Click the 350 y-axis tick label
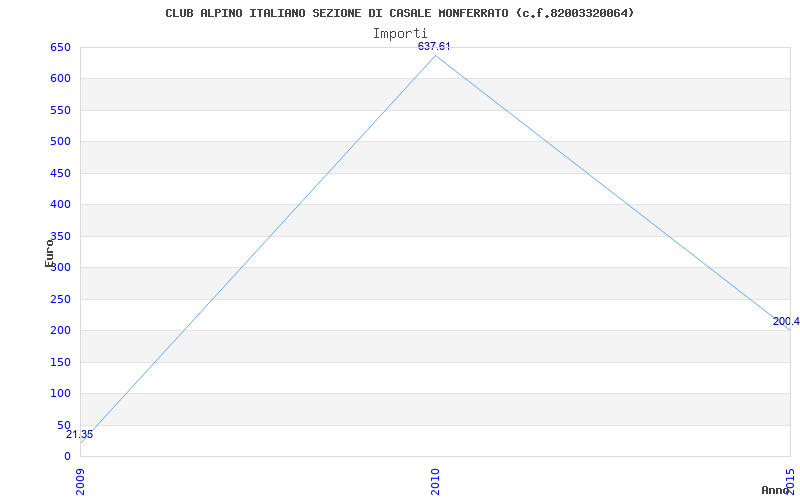Viewport: 800px width, 500px height. [x=60, y=236]
